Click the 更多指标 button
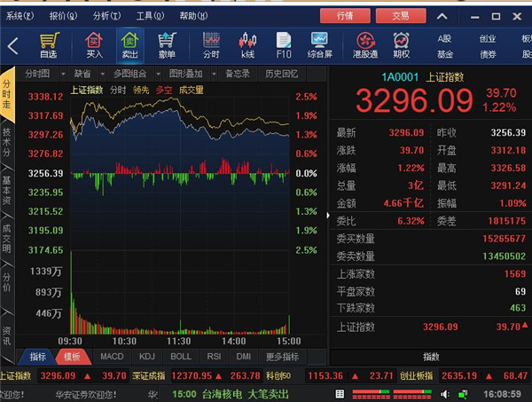 [x=283, y=357]
